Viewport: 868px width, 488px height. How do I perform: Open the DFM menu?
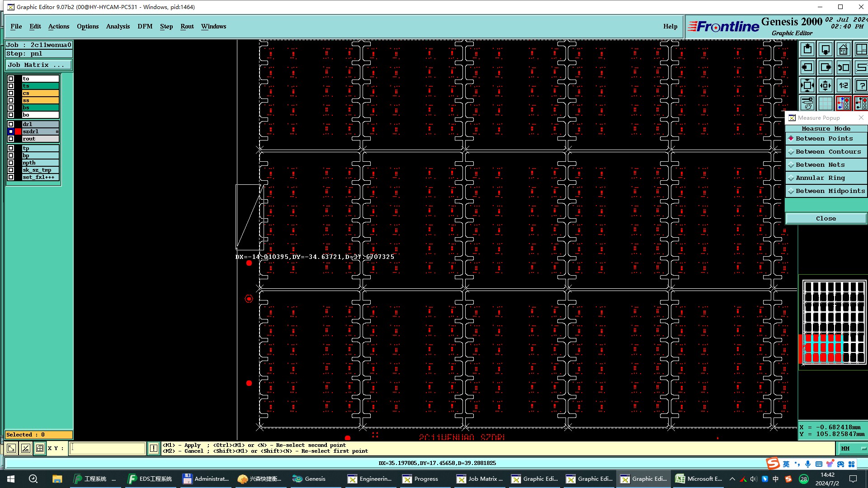pos(145,26)
